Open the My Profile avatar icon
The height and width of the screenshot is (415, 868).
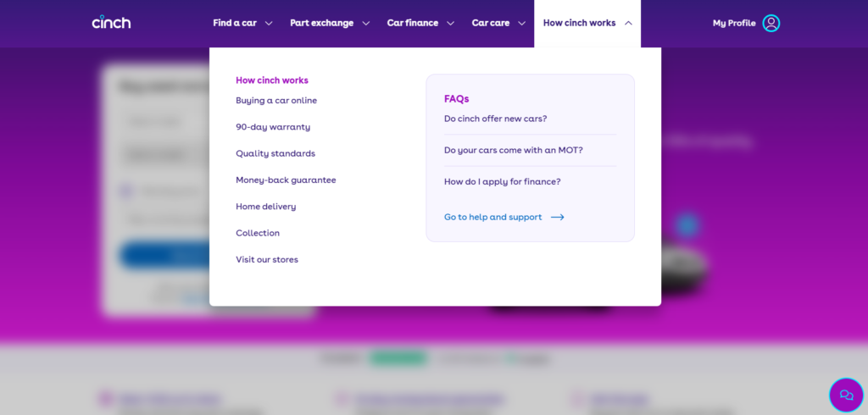click(x=771, y=23)
